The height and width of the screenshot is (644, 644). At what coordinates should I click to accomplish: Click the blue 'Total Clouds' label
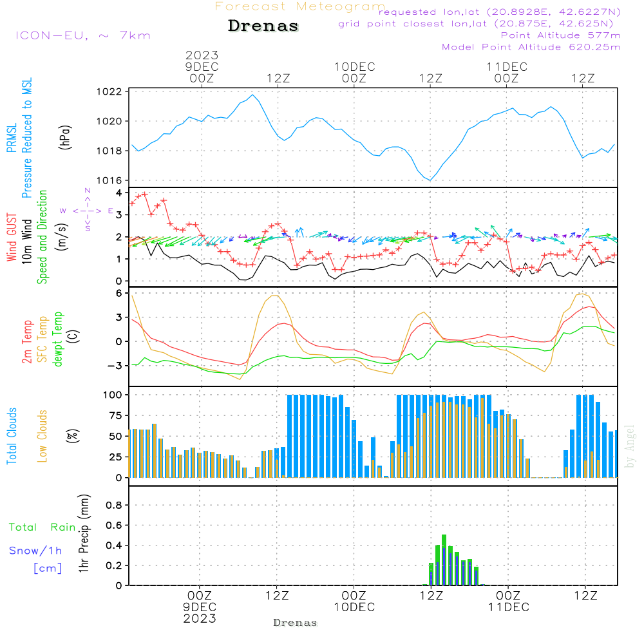[x=12, y=436]
